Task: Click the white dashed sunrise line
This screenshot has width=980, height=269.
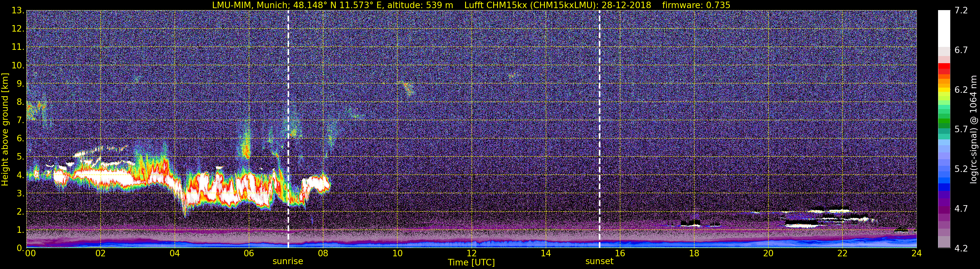Action: (x=288, y=129)
